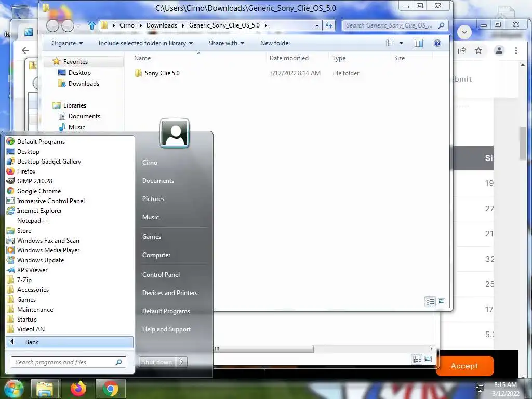The width and height of the screenshot is (532, 399).
Task: Open the Firefox taskbar icon
Action: [78, 389]
